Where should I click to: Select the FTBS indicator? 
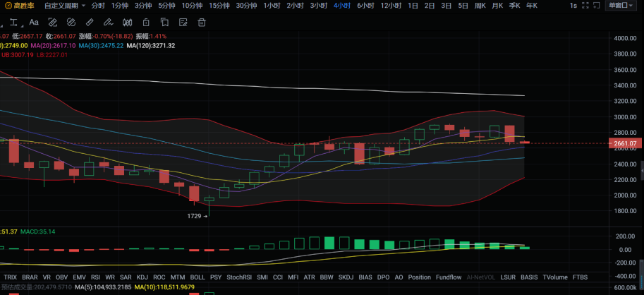580,277
